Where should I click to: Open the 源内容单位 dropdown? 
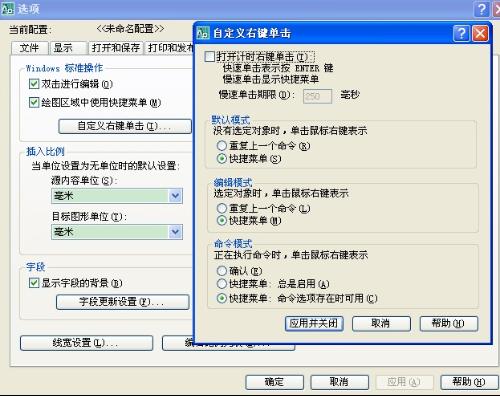[x=175, y=196]
